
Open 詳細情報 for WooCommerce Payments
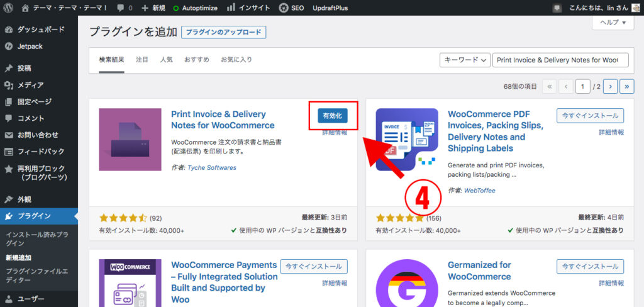335,283
